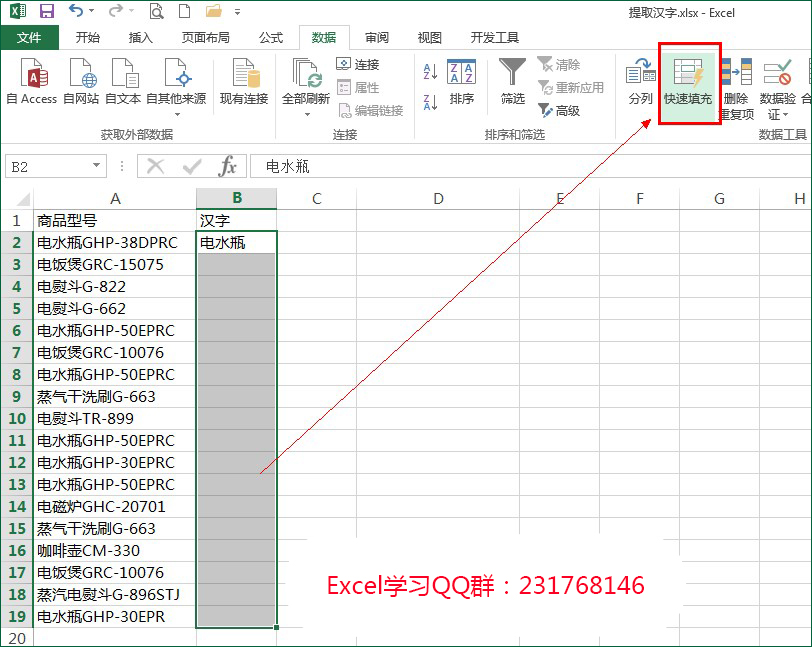Click cell 汉字 header
Screen dimensions: 812x647
237,221
